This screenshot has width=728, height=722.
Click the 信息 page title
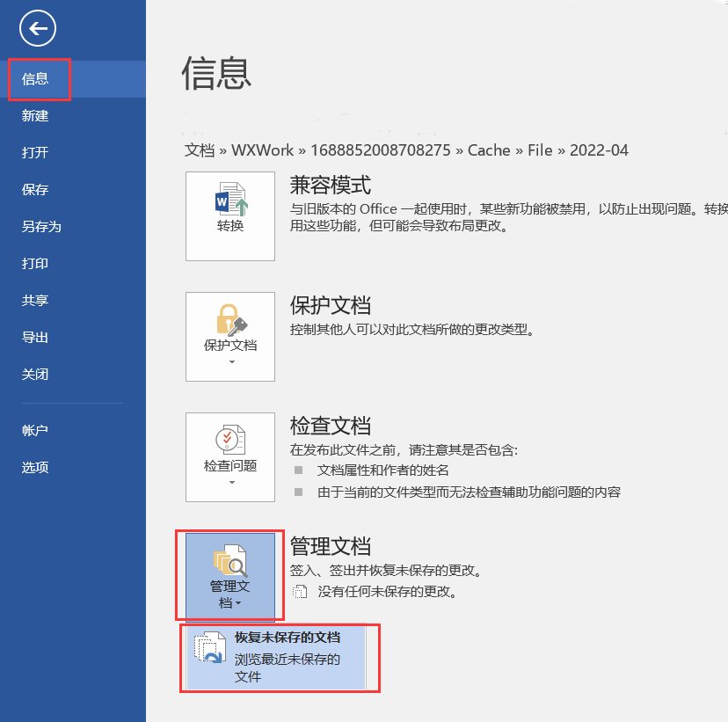216,73
